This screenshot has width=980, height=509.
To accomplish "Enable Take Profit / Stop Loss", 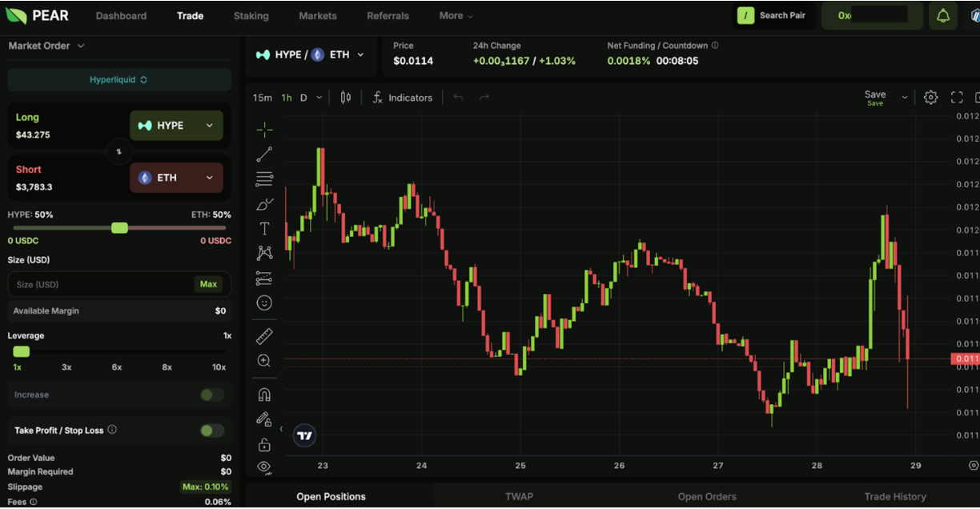I will point(212,431).
